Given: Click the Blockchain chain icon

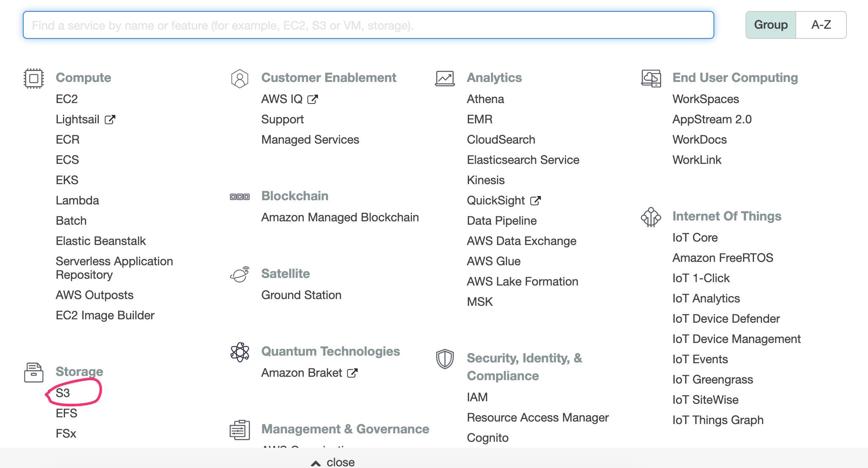Looking at the screenshot, I should (x=239, y=196).
